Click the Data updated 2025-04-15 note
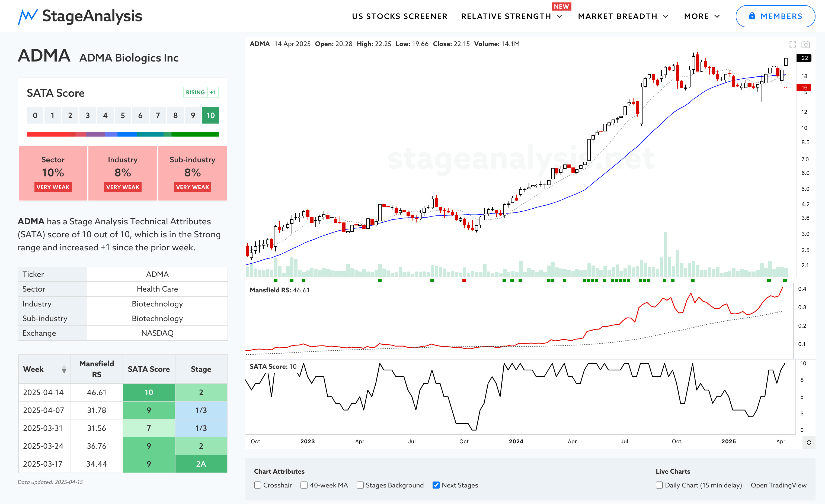This screenshot has height=504, width=825. point(50,482)
